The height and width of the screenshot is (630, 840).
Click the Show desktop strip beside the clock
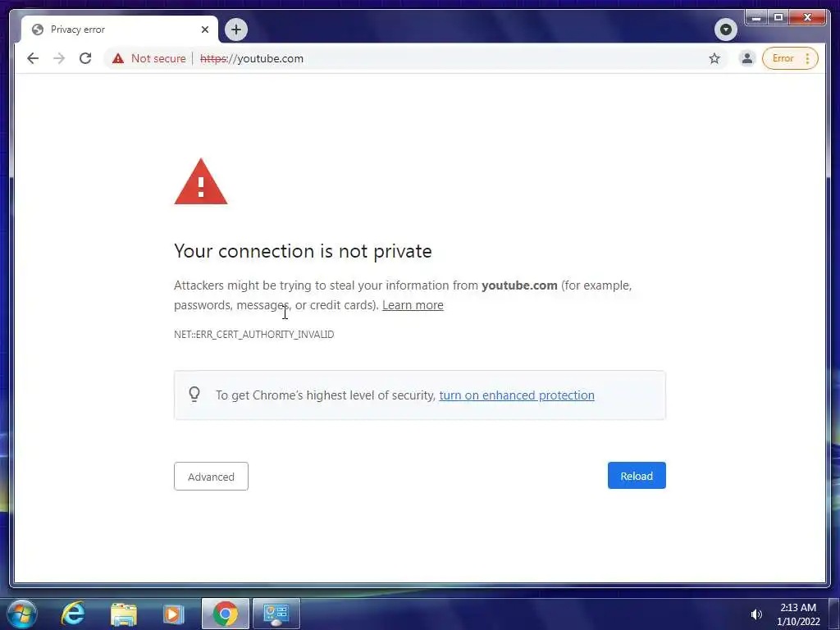click(x=834, y=614)
